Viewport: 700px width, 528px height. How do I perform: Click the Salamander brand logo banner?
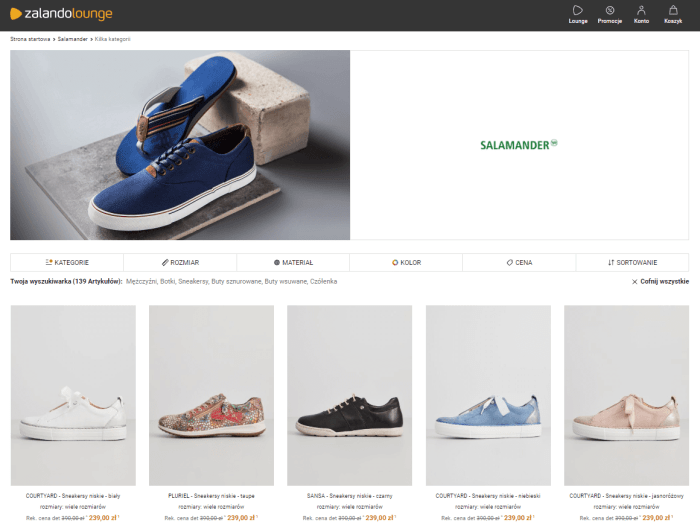click(x=519, y=145)
